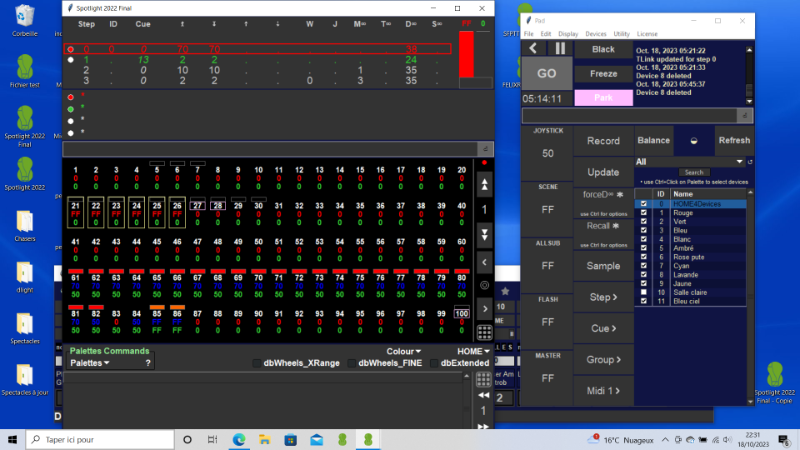
Task: Select channel 25 in the grid
Action: (159, 212)
